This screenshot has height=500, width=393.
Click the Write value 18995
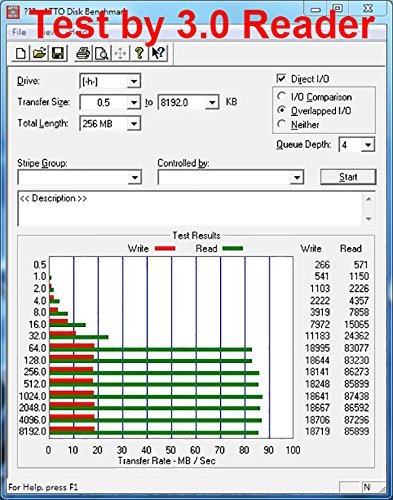(317, 348)
